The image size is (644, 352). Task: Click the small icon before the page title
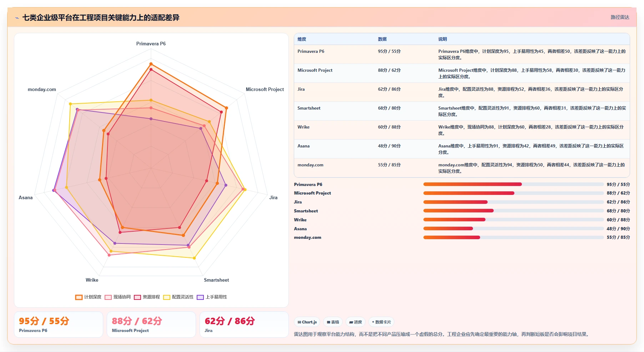17,18
